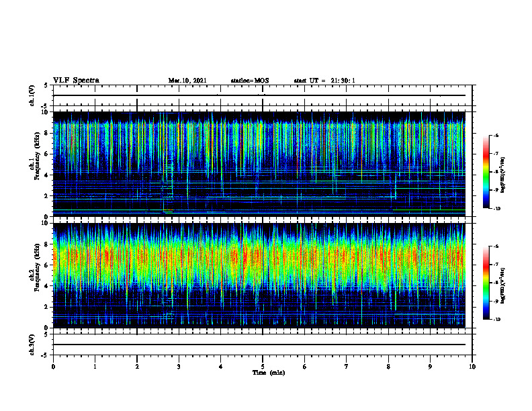Click time axis tick label "2"
The height and width of the screenshot is (411, 532).
[x=137, y=367]
